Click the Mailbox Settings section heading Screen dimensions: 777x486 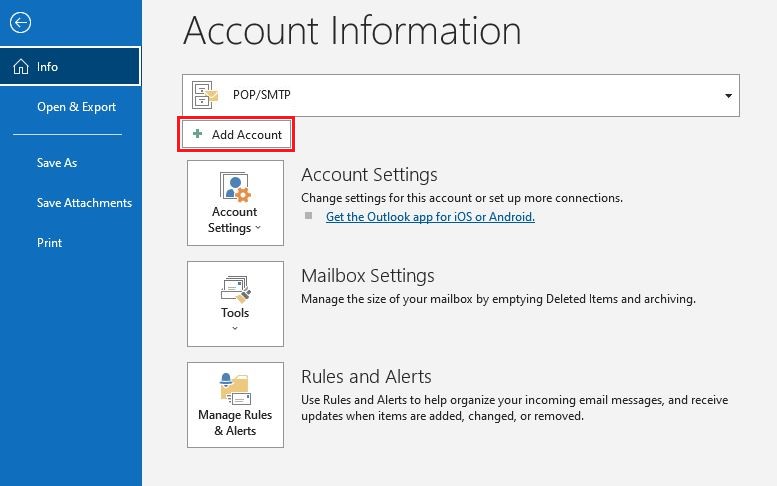click(x=368, y=276)
